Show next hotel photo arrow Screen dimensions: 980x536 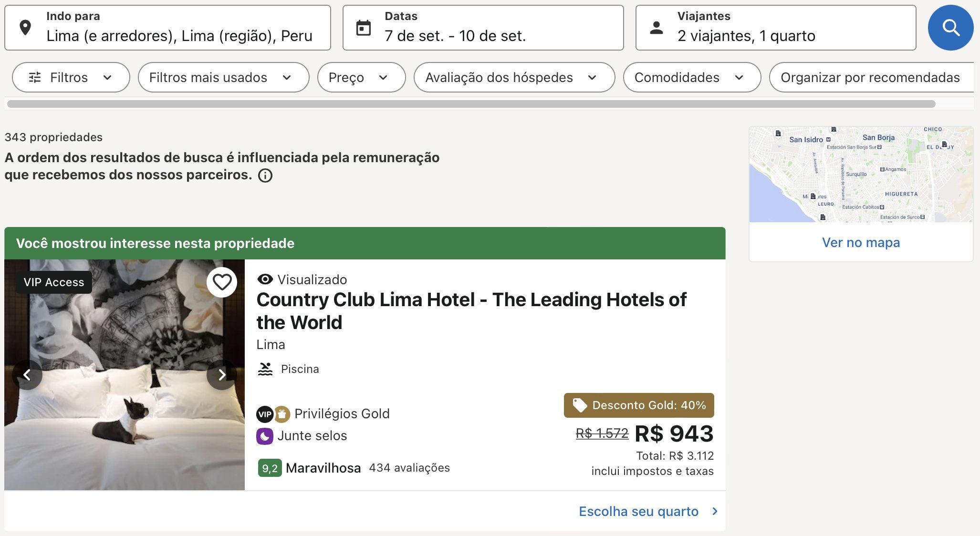click(x=222, y=375)
